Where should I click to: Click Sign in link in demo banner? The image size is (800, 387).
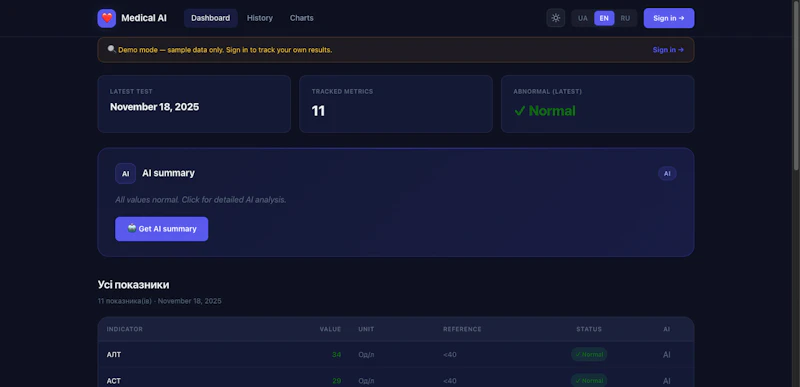[x=668, y=50]
